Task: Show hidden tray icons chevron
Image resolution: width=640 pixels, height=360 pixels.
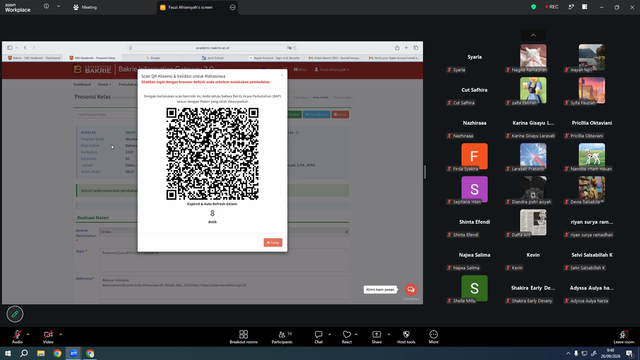Action: [x=568, y=353]
